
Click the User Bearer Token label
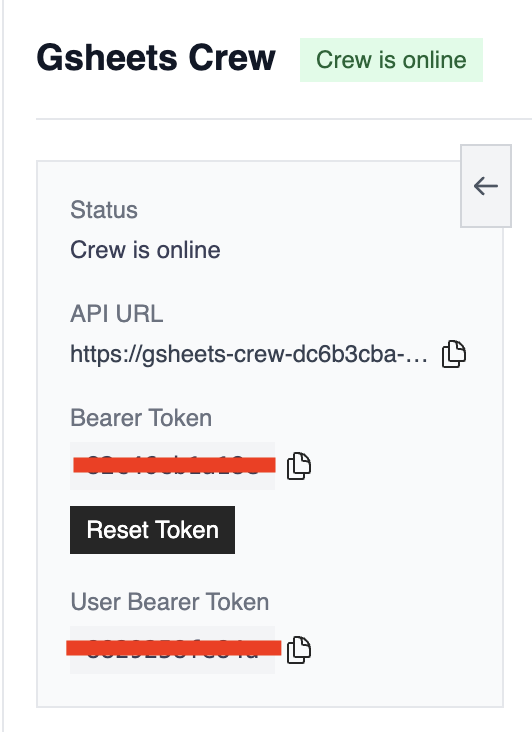tap(170, 601)
